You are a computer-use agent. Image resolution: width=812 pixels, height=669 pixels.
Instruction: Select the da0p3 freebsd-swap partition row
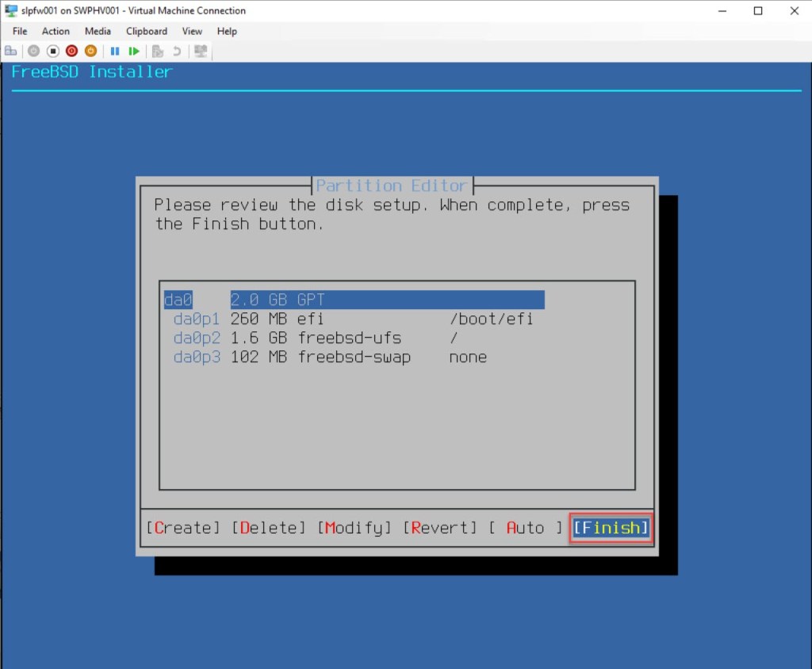pyautogui.click(x=353, y=357)
